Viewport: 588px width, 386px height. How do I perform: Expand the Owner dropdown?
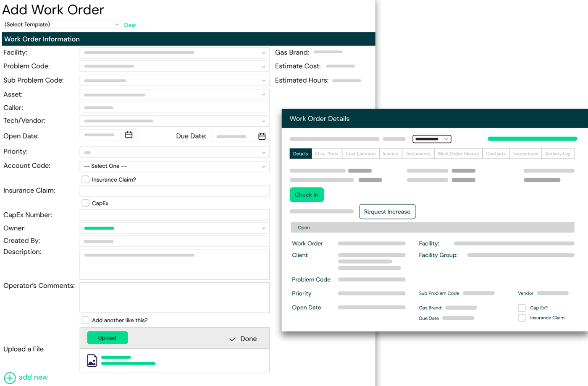click(x=175, y=228)
